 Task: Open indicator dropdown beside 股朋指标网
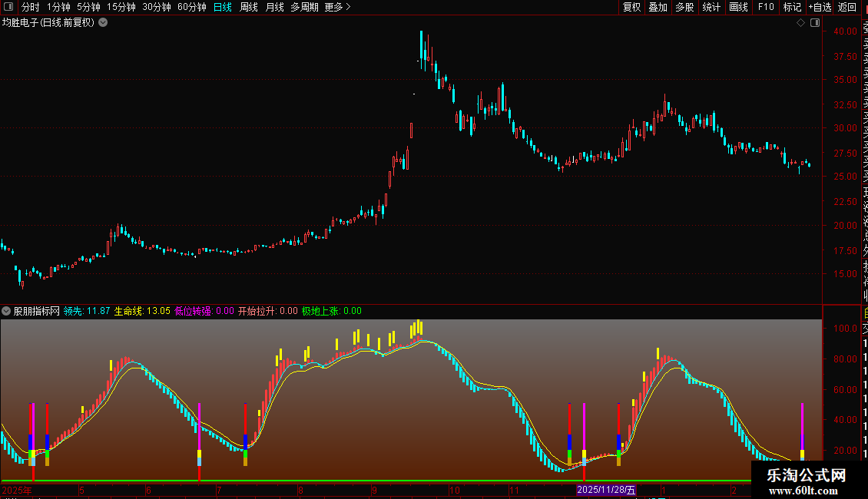coord(6,311)
